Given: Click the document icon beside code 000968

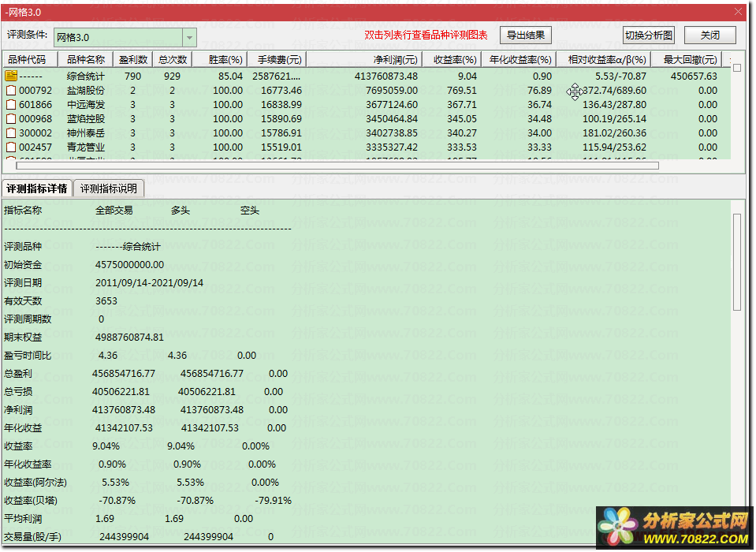Looking at the screenshot, I should point(11,119).
